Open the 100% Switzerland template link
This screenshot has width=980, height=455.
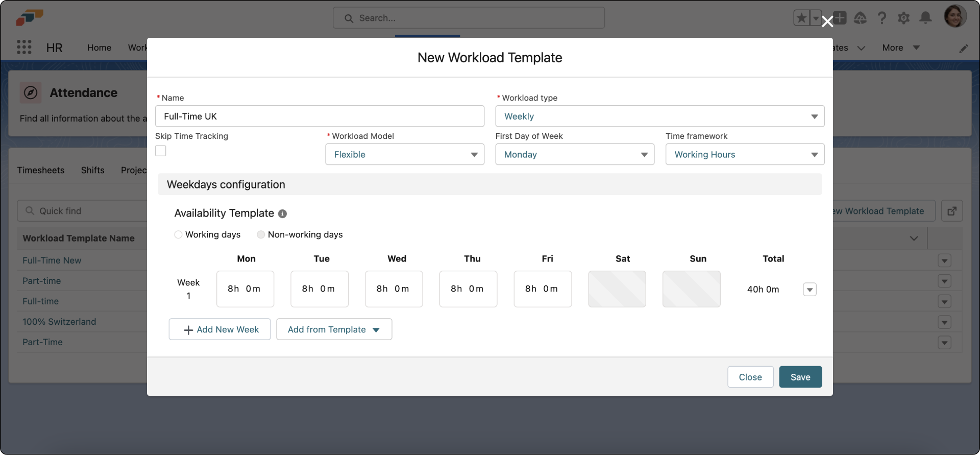coord(59,322)
